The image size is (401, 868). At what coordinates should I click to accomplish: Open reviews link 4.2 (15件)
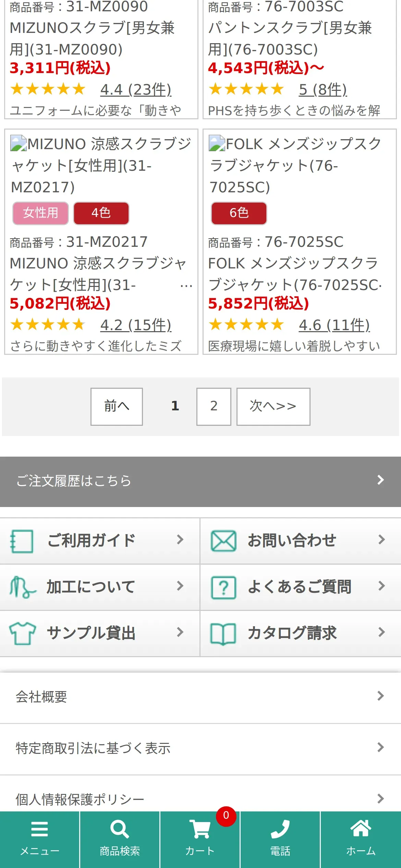coord(136,325)
